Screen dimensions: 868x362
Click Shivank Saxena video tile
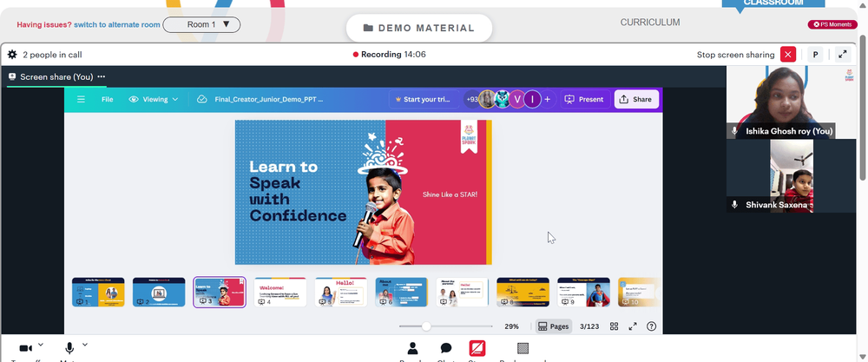pos(791,176)
